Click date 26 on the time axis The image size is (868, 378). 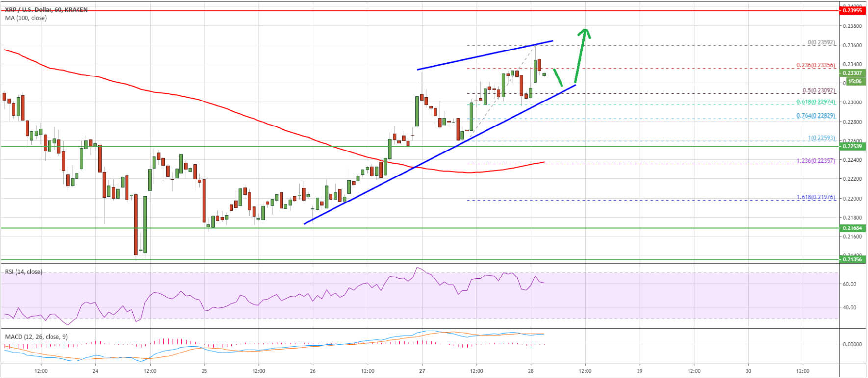(313, 371)
